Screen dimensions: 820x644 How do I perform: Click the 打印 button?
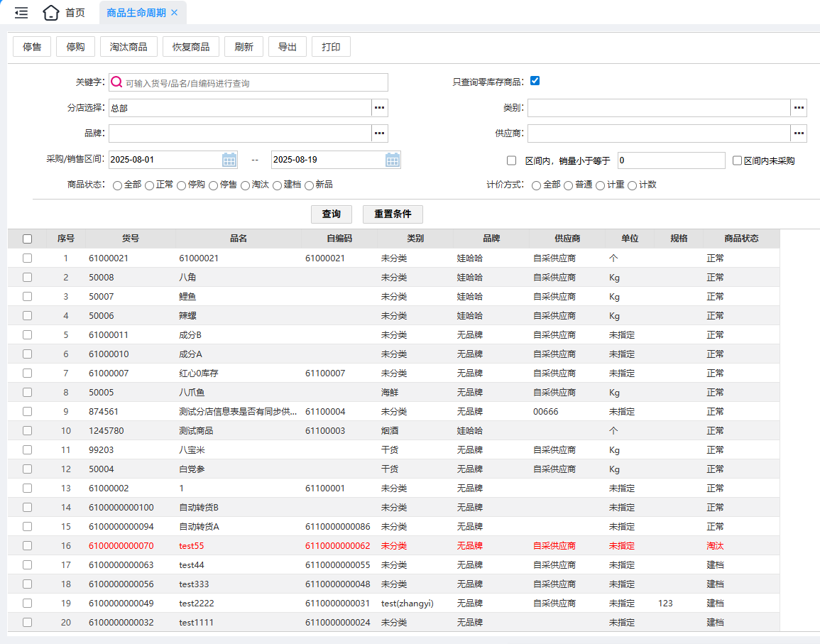tap(331, 47)
